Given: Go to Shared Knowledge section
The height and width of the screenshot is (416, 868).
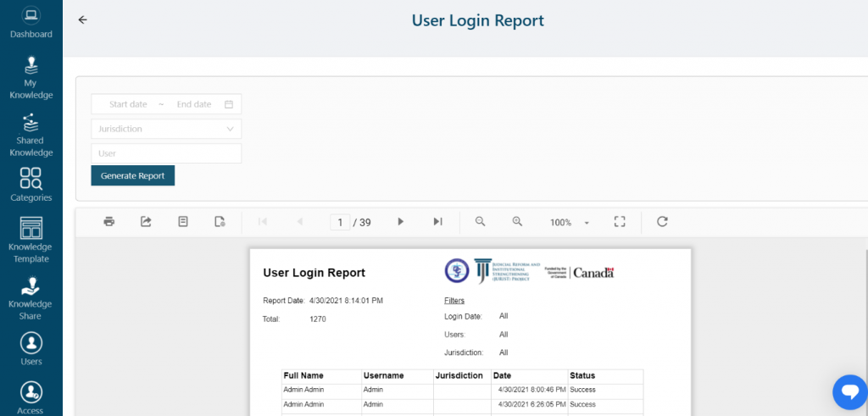Looking at the screenshot, I should pos(31,135).
